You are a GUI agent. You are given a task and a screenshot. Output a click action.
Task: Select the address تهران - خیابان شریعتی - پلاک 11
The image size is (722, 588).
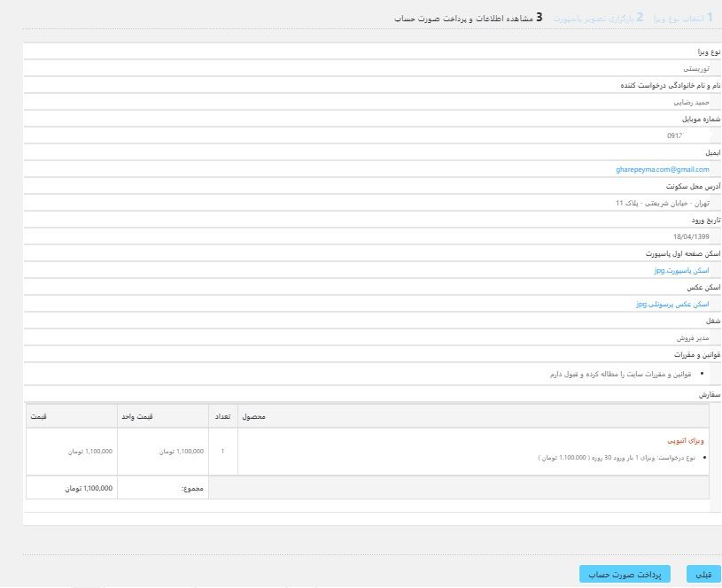coord(663,203)
